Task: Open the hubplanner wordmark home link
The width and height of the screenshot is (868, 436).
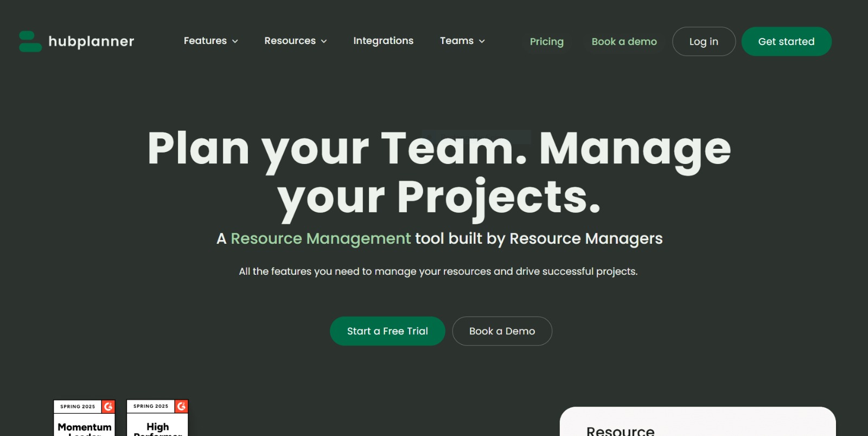Action: 91,41
